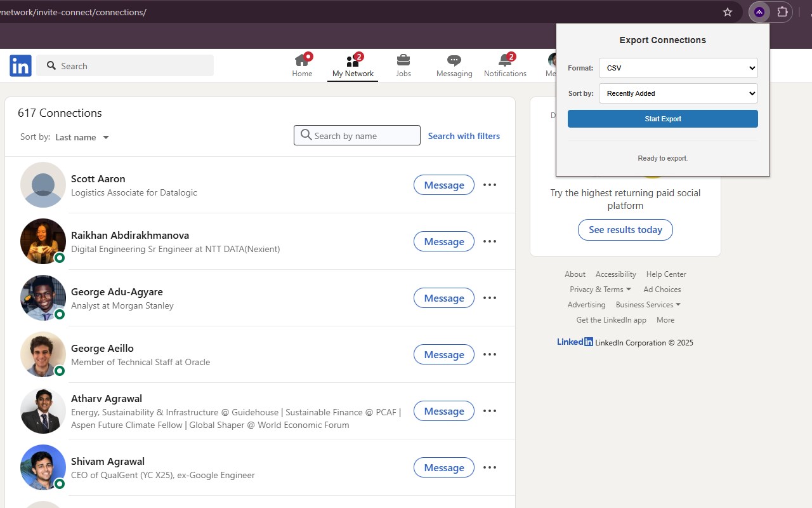
Task: Open the Search with filters link
Action: pos(464,136)
